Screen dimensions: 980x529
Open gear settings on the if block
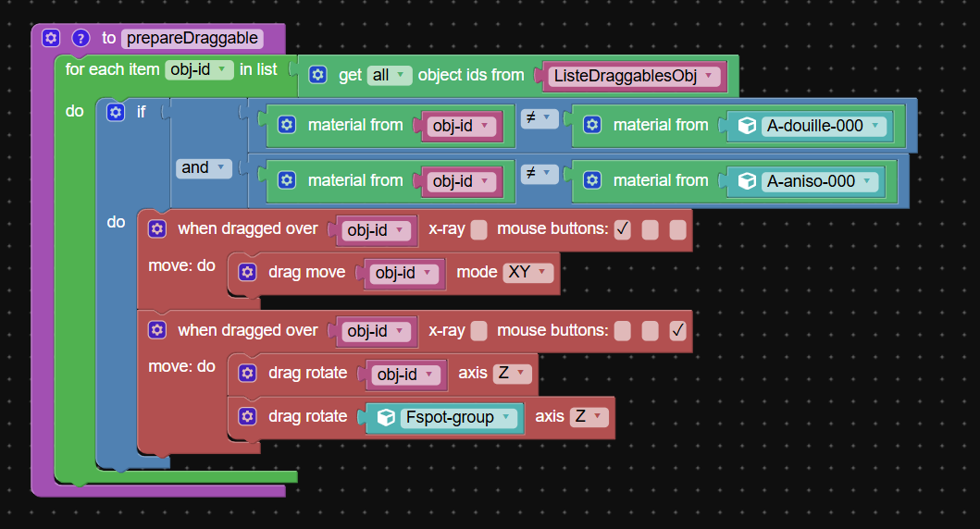pyautogui.click(x=116, y=112)
